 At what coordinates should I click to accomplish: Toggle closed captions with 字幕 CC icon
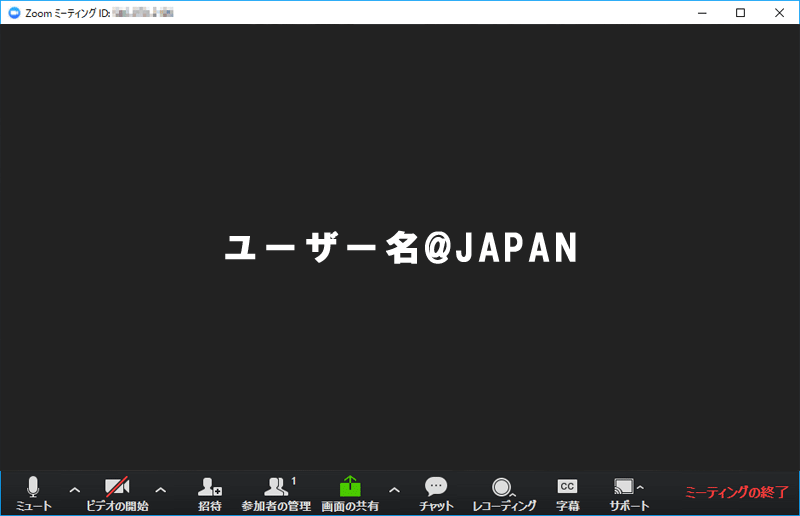(567, 486)
